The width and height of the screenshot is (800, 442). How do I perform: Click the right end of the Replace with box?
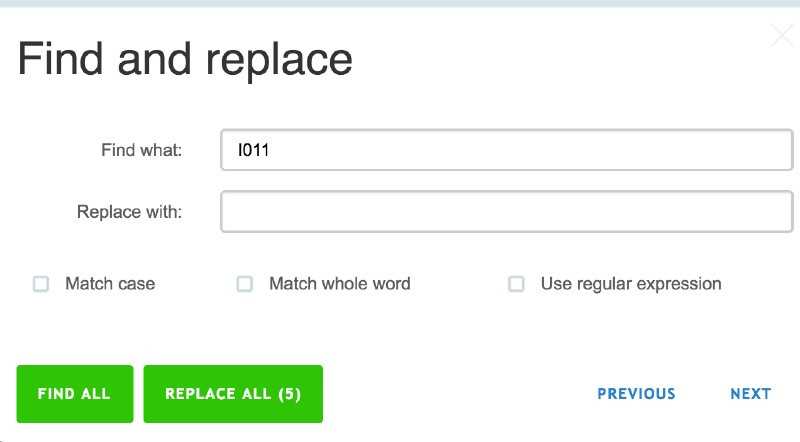tap(775, 212)
